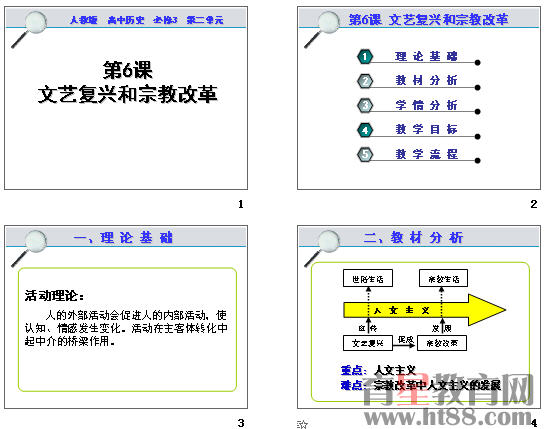Screen dimensions: 549x429
Task: Click hexagon number 5 icon beside 教学流程
Action: coord(365,154)
